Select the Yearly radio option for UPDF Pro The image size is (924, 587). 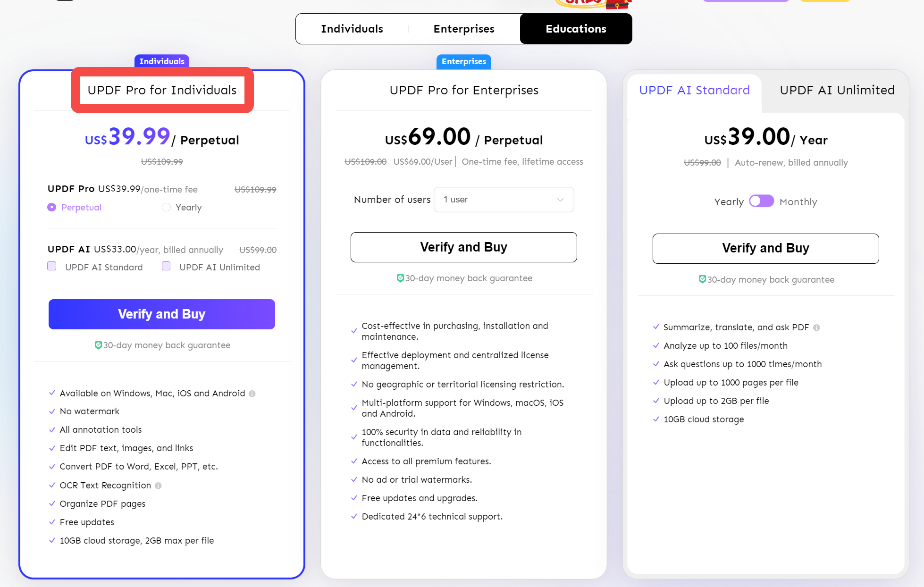click(x=166, y=207)
